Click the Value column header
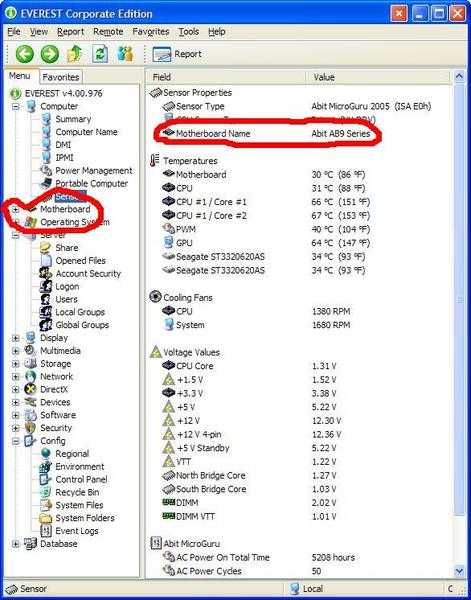This screenshot has width=471, height=600. tap(378, 77)
